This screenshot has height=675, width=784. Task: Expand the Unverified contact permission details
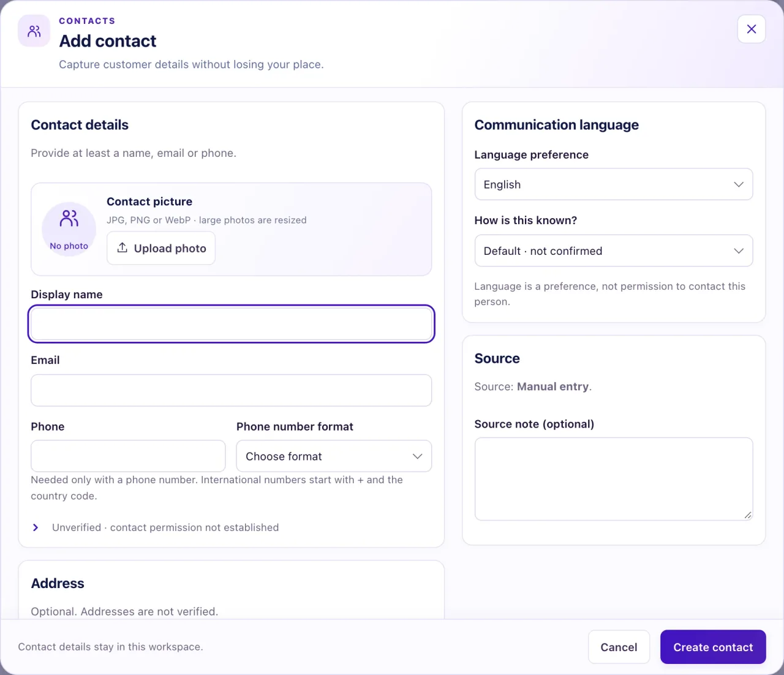pos(155,527)
